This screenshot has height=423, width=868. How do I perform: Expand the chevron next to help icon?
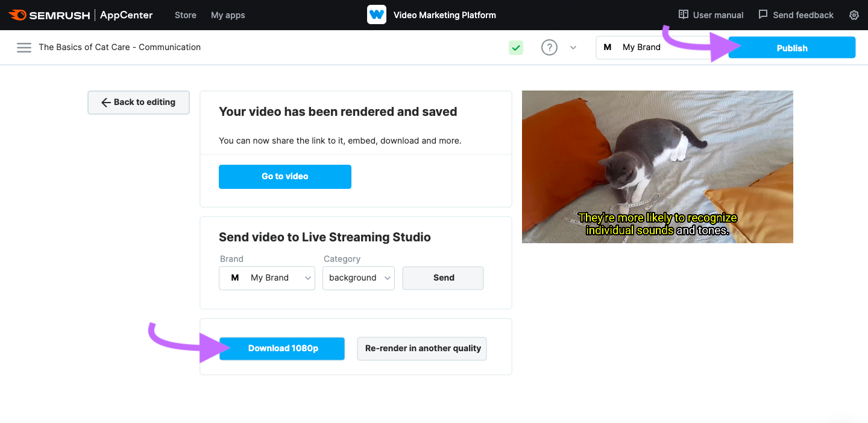tap(573, 48)
